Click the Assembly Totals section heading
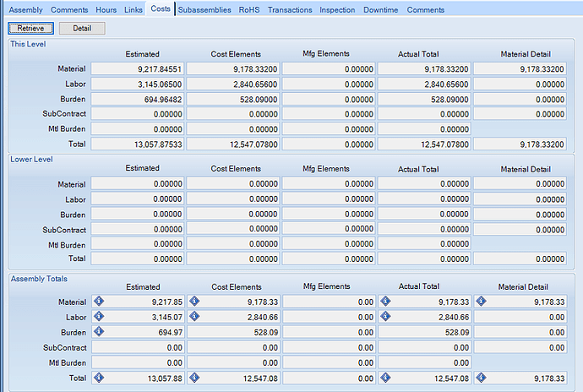This screenshot has height=392, width=583. tap(39, 279)
